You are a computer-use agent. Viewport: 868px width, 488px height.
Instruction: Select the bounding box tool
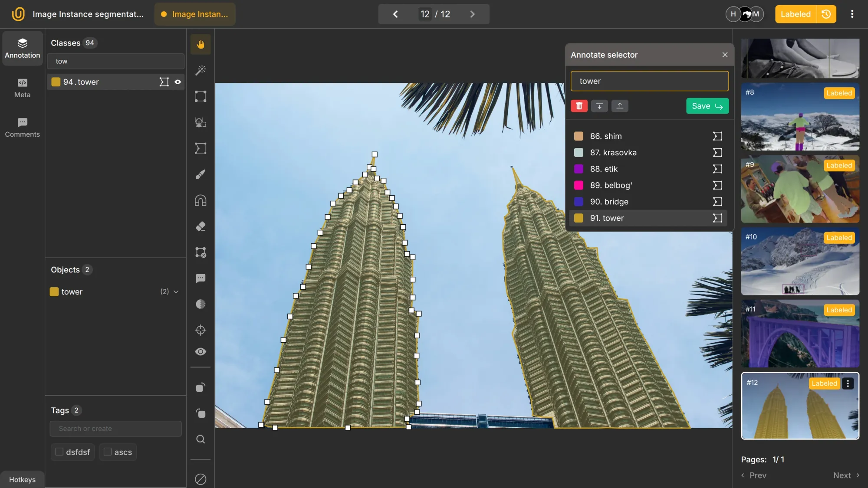200,96
